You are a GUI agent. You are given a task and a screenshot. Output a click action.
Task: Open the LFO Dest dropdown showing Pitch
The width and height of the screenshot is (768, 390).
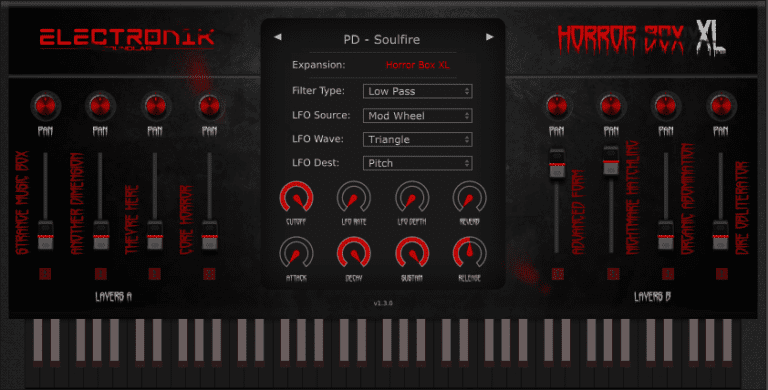coord(417,163)
